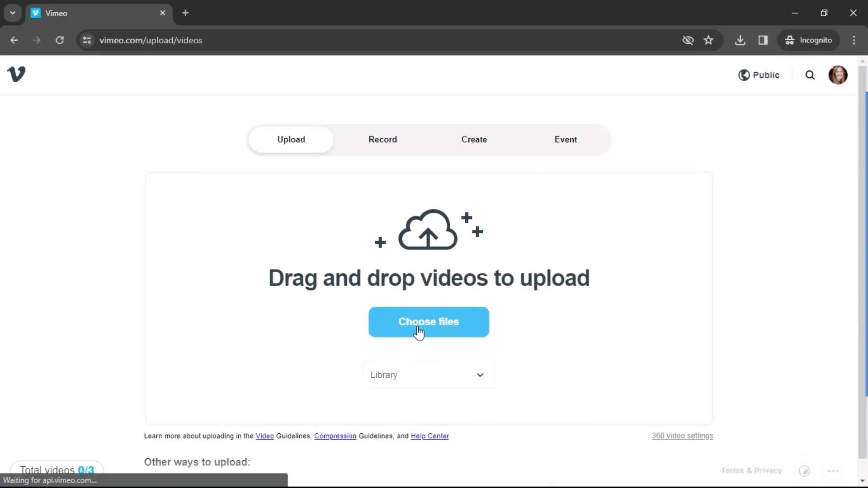This screenshot has height=488, width=868.
Task: Open a new browser tab with plus
Action: pos(185,13)
